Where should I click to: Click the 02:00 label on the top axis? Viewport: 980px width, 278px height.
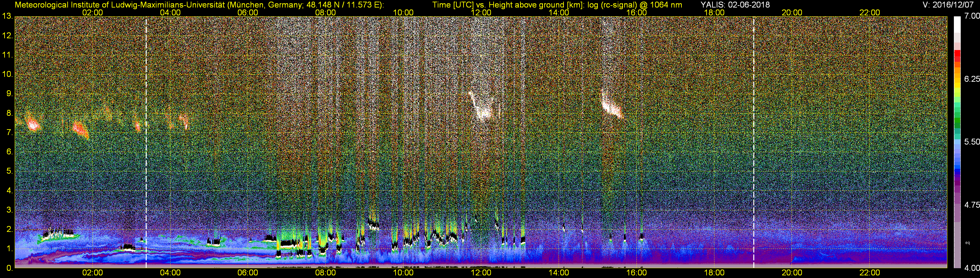pos(92,12)
